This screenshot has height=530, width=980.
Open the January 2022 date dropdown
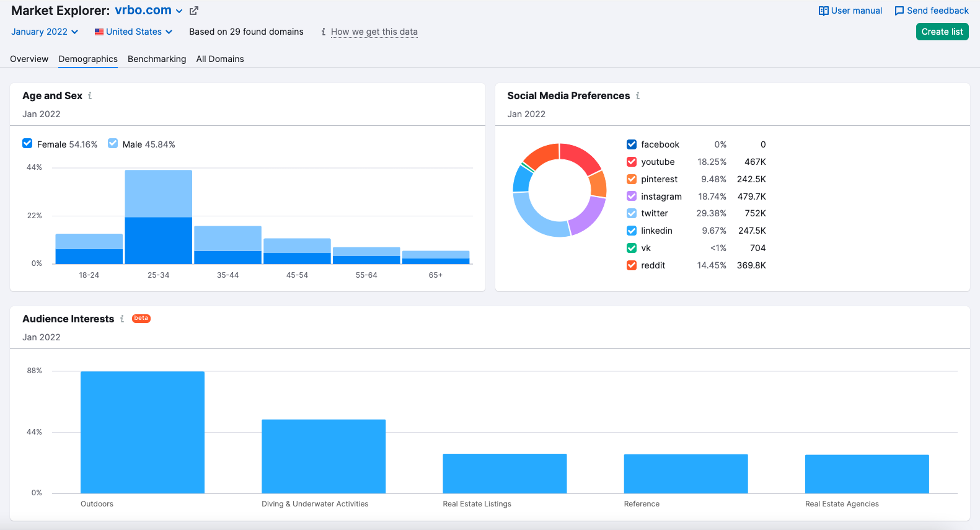click(x=45, y=32)
